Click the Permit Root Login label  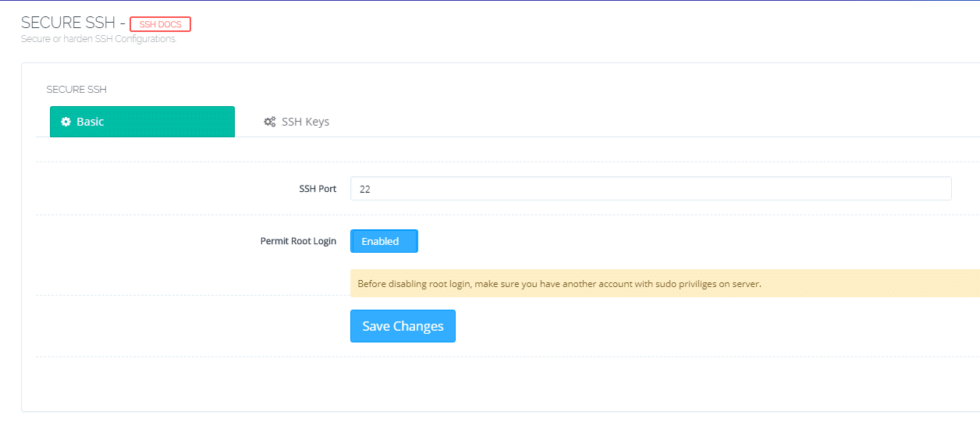pos(298,241)
